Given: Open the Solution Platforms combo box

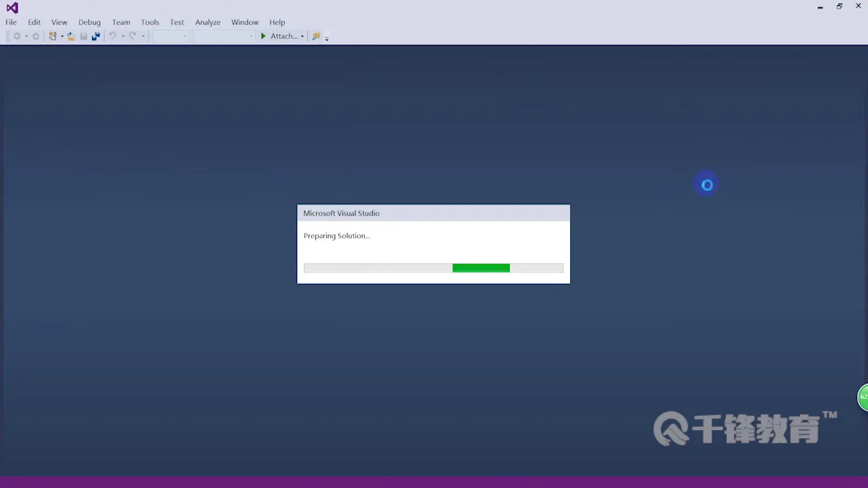Looking at the screenshot, I should click(x=224, y=37).
